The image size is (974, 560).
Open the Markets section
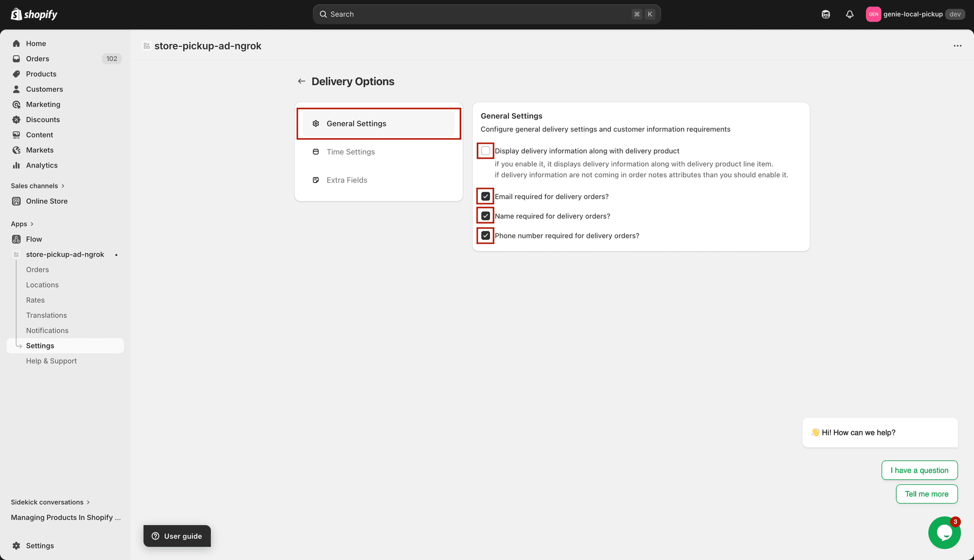(x=40, y=150)
